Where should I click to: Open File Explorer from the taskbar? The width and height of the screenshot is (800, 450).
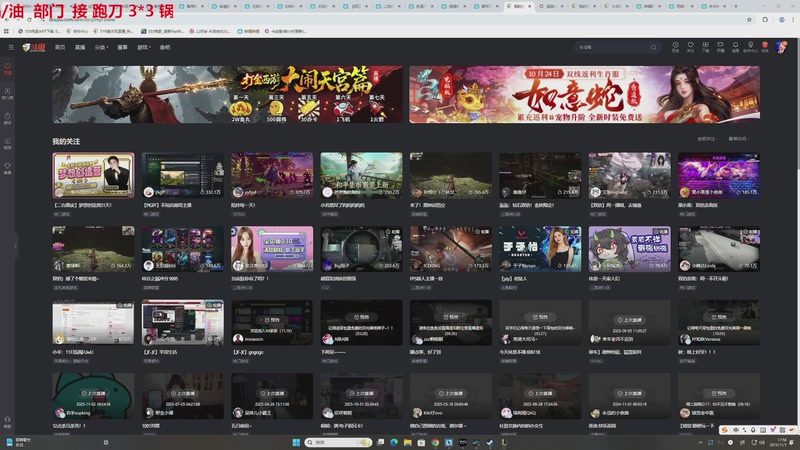point(408,442)
